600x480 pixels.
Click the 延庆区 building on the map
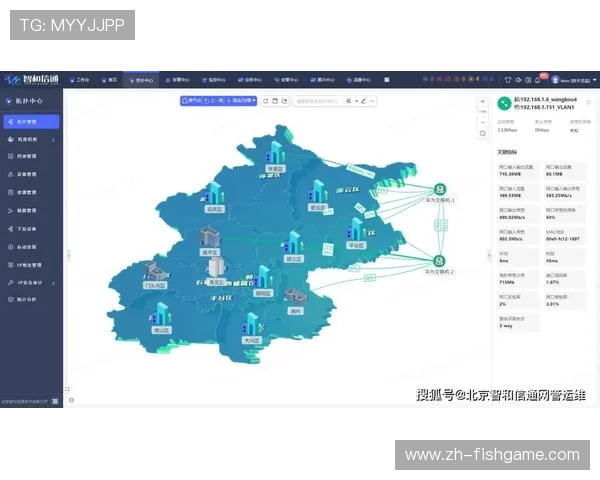click(214, 193)
